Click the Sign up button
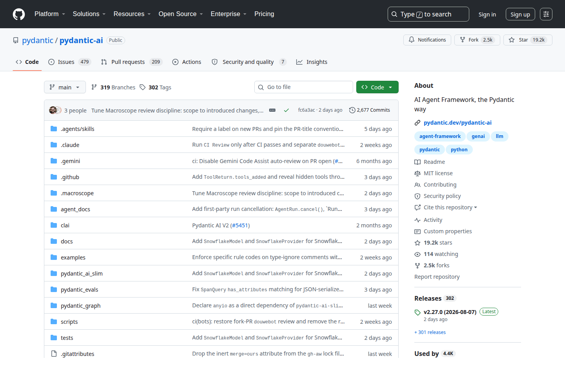This screenshot has width=565, height=392. [x=520, y=14]
